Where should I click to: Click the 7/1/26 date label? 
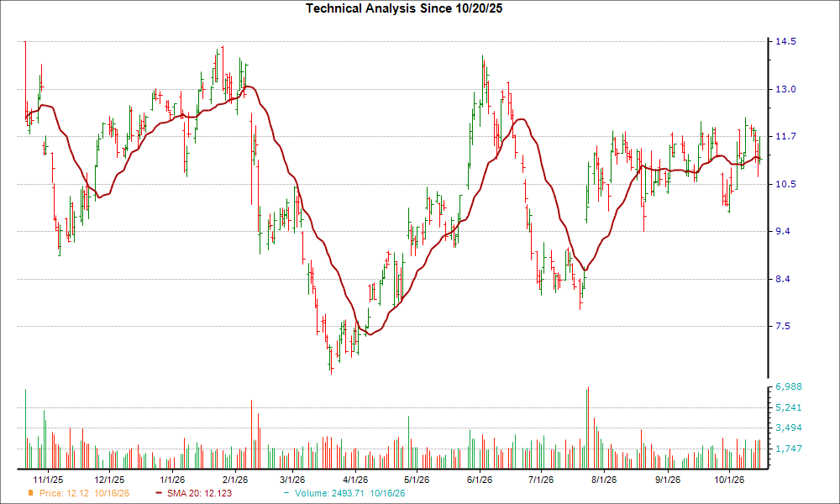point(540,480)
